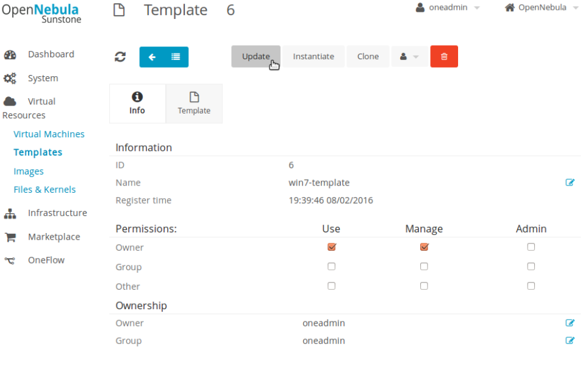This screenshot has height=366, width=588.
Task: Select the Info tab
Action: 137,104
